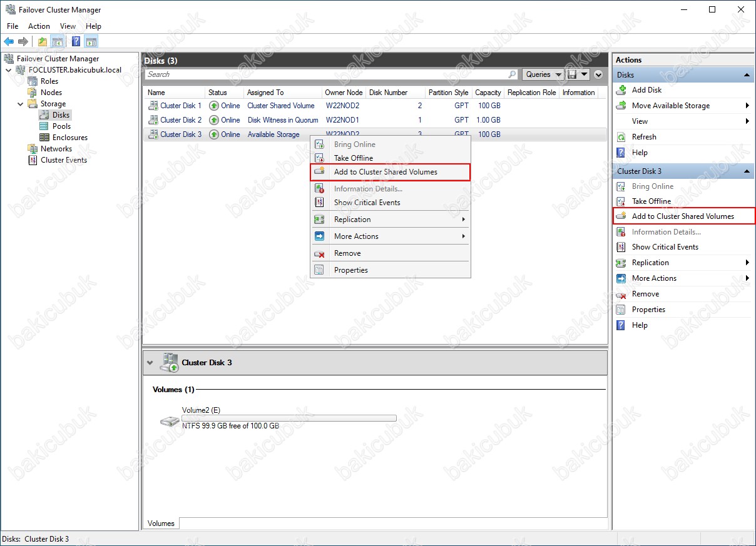
Task: Click Show Critical Events icon in Actions pane
Action: point(621,247)
